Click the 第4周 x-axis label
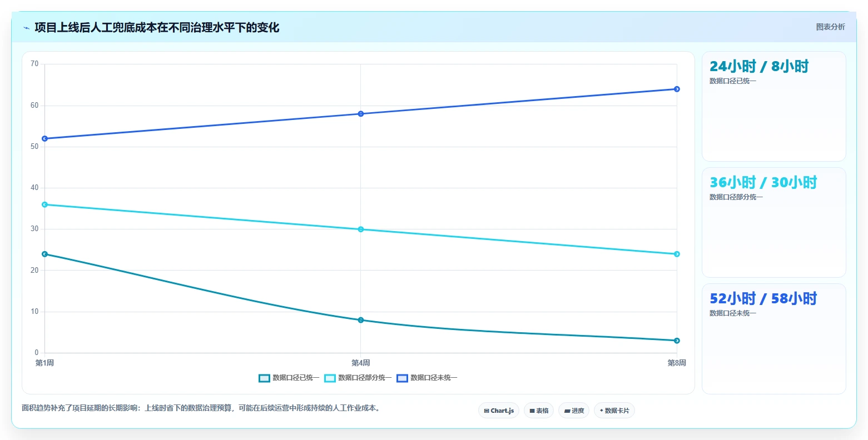Screen dimensions: 868x440 coord(361,363)
